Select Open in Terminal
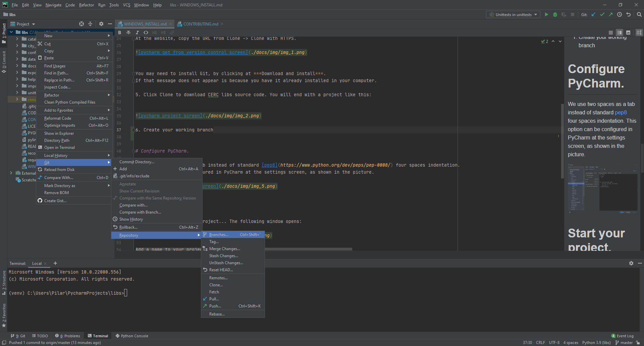The height and width of the screenshot is (346, 644). [74, 147]
